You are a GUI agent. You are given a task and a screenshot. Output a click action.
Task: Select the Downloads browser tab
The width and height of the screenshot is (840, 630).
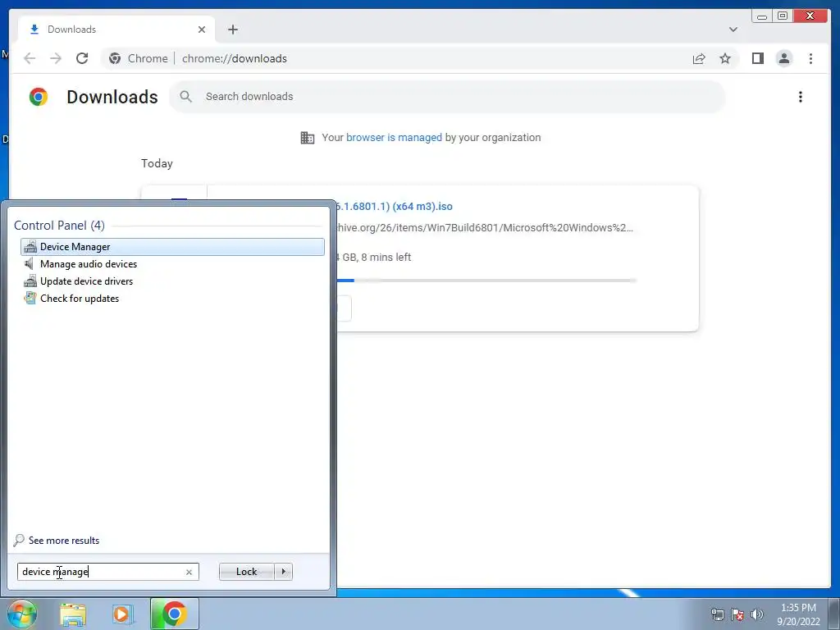115,30
